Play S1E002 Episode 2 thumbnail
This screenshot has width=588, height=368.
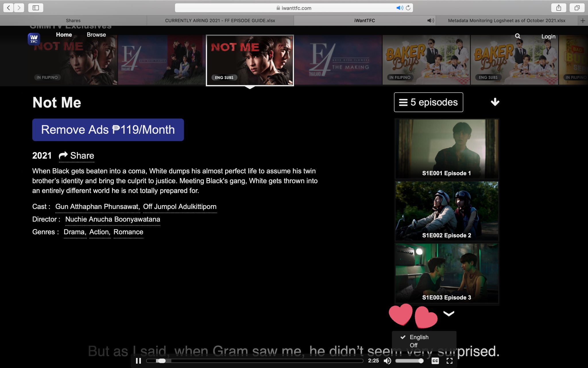coord(446,211)
